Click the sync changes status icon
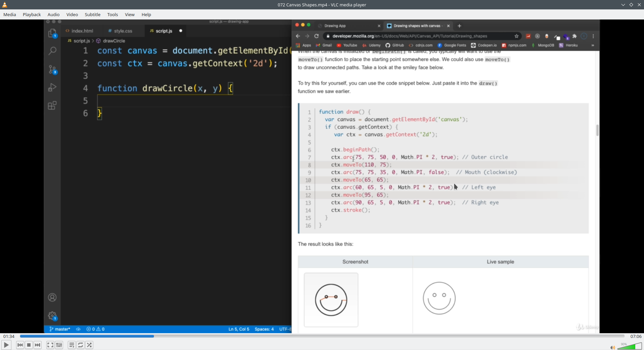The image size is (644, 350). (x=78, y=329)
